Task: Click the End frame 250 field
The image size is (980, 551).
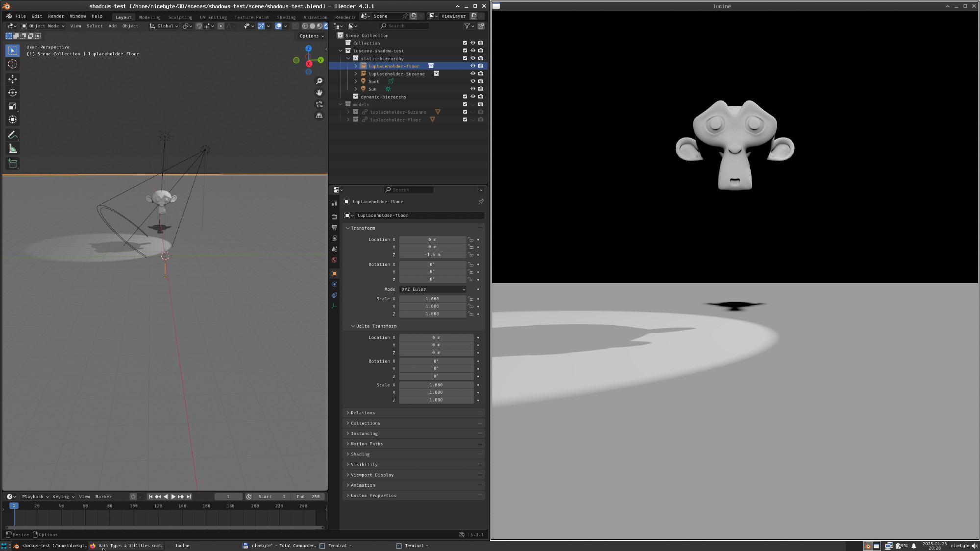Action: [308, 497]
